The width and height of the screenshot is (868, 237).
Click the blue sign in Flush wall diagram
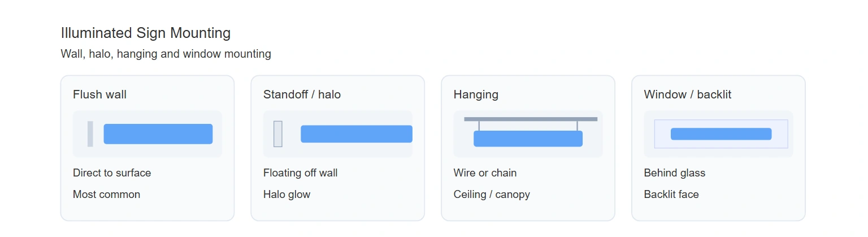158,134
